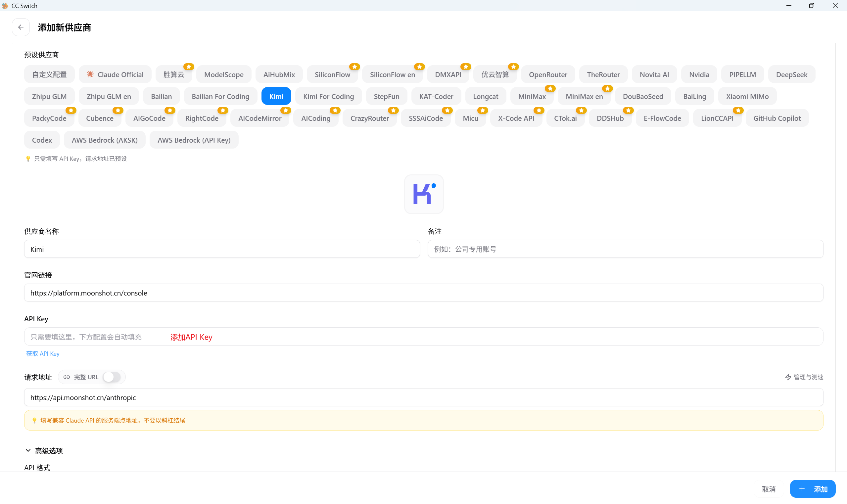Choose the GitHub Copilot preset
Viewport: 847px width, 504px height.
(x=777, y=118)
